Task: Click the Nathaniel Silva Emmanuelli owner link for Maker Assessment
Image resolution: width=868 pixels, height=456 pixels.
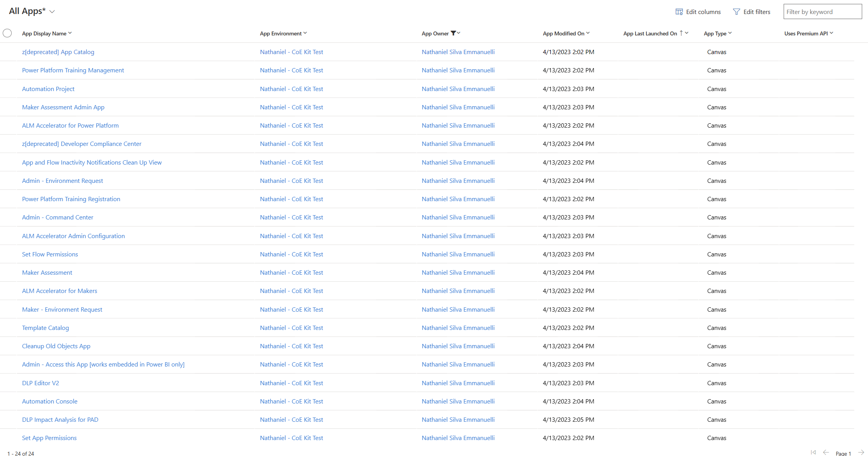Action: [x=458, y=272]
